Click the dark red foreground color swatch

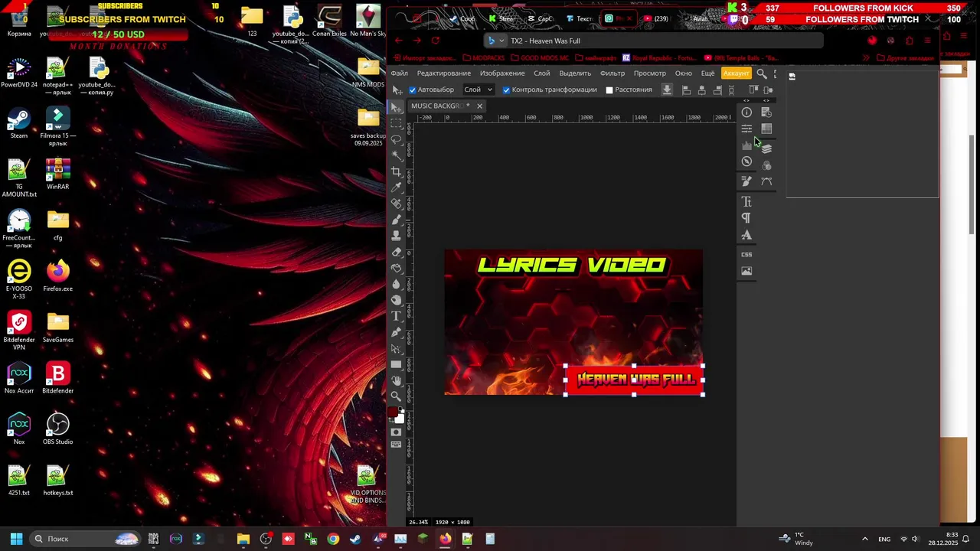[393, 413]
